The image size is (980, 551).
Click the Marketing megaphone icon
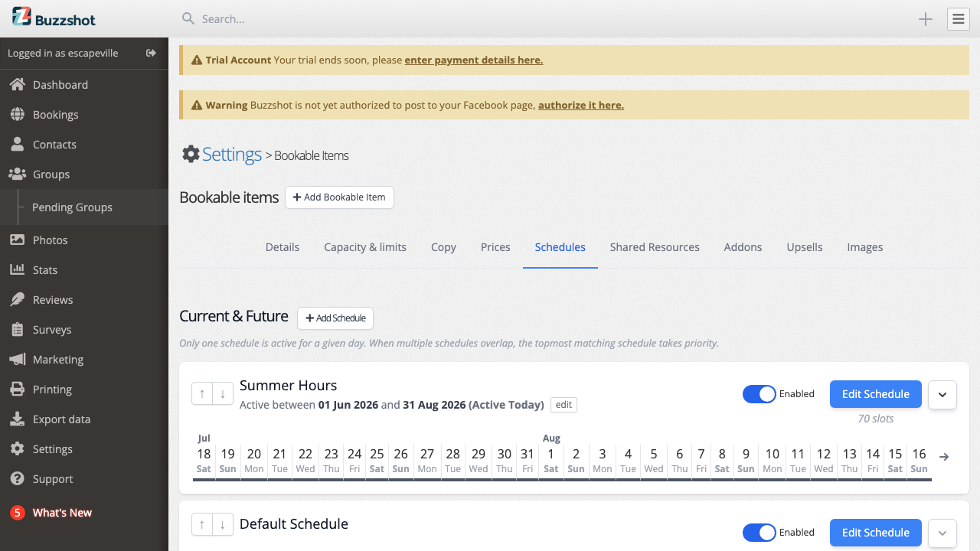point(17,359)
